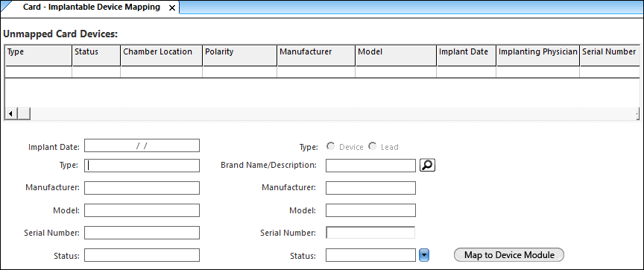Click the left-side Status field

142,255
